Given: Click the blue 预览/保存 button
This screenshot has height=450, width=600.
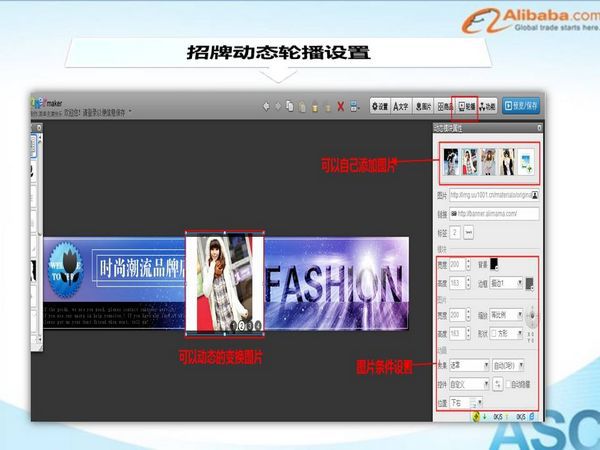Looking at the screenshot, I should tap(521, 106).
